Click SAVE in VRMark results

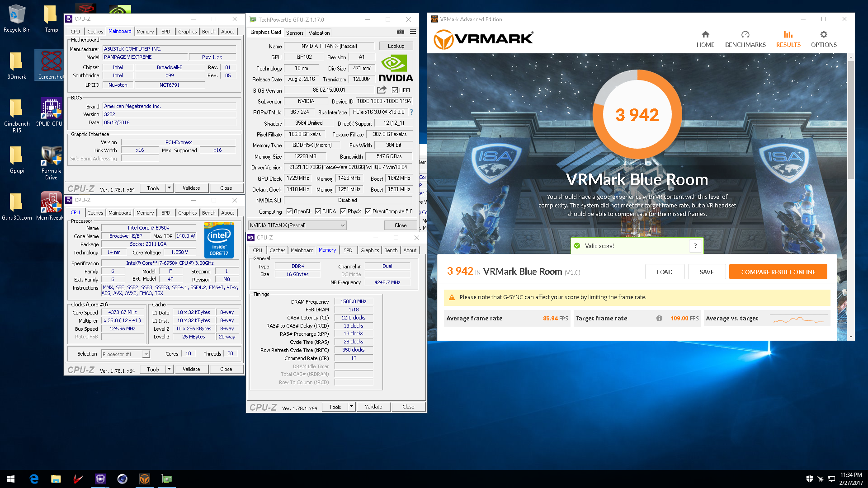(707, 272)
